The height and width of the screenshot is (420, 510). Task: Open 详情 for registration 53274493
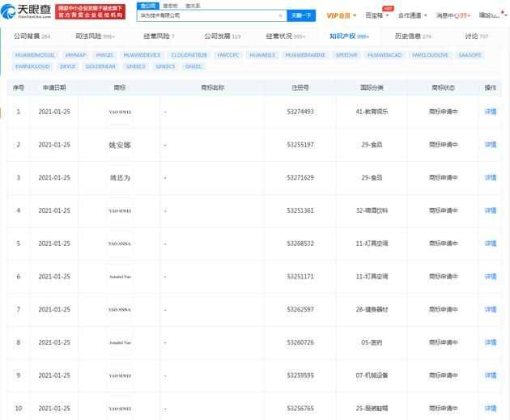tap(490, 112)
